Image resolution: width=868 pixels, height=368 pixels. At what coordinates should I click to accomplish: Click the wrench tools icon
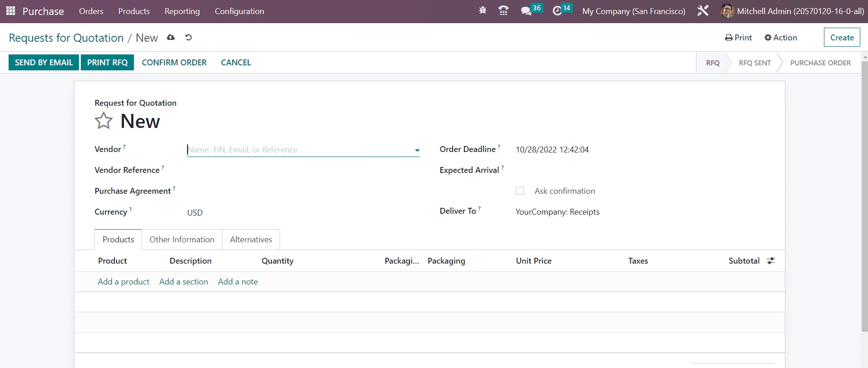tap(702, 11)
